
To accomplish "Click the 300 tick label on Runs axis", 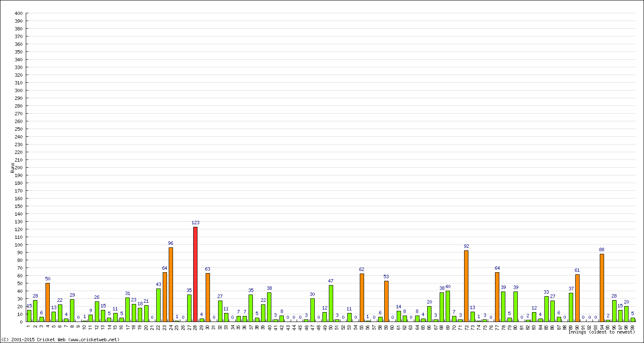I will click(18, 90).
